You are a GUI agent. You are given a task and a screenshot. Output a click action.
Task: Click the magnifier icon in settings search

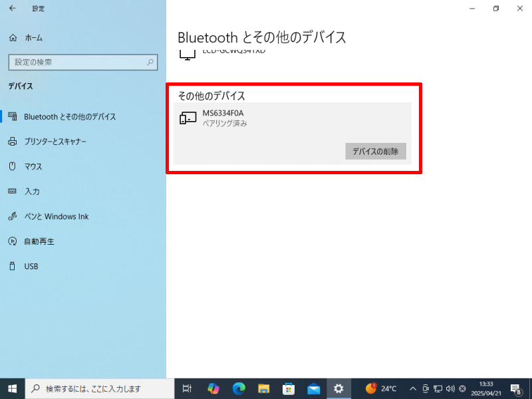[150, 63]
